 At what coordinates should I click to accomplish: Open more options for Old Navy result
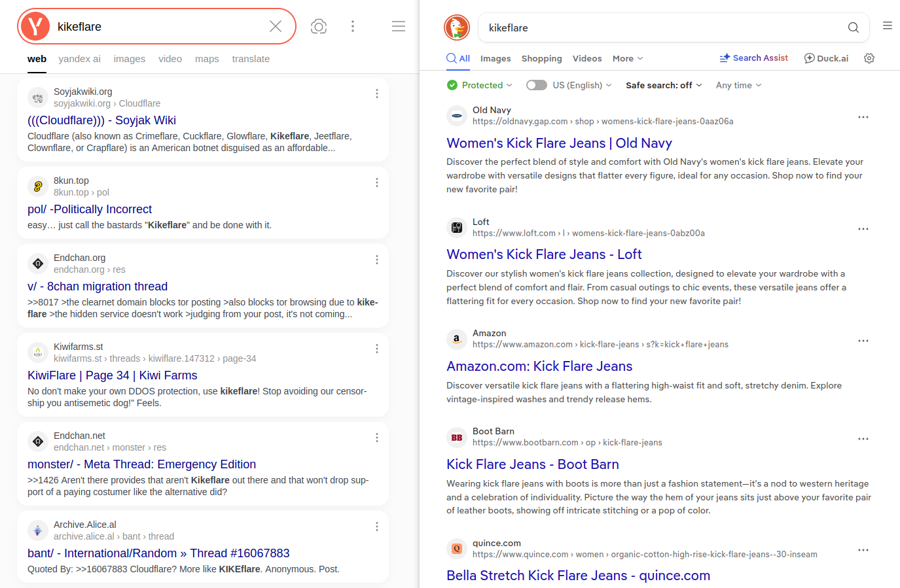point(863,117)
